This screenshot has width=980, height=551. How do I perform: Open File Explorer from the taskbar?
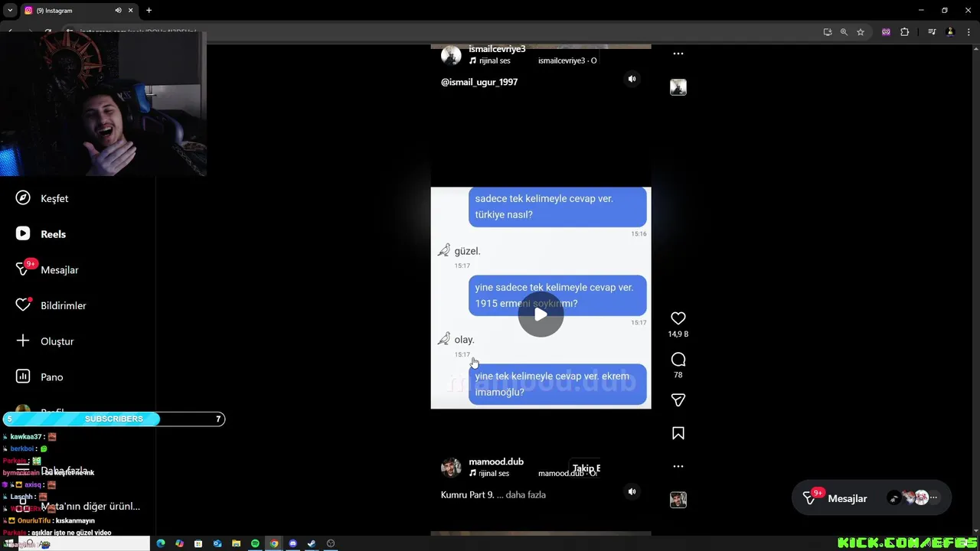tap(236, 543)
